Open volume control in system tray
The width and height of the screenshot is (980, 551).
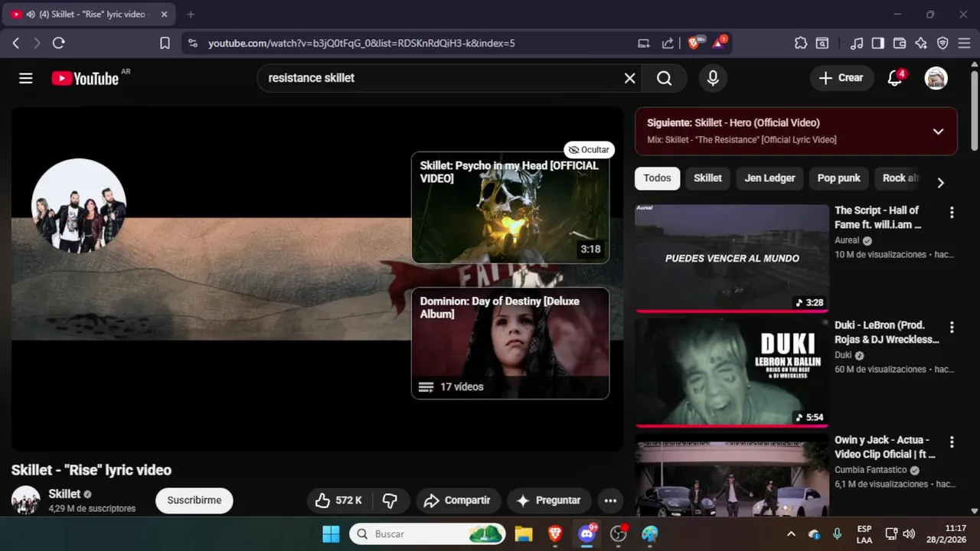909,533
